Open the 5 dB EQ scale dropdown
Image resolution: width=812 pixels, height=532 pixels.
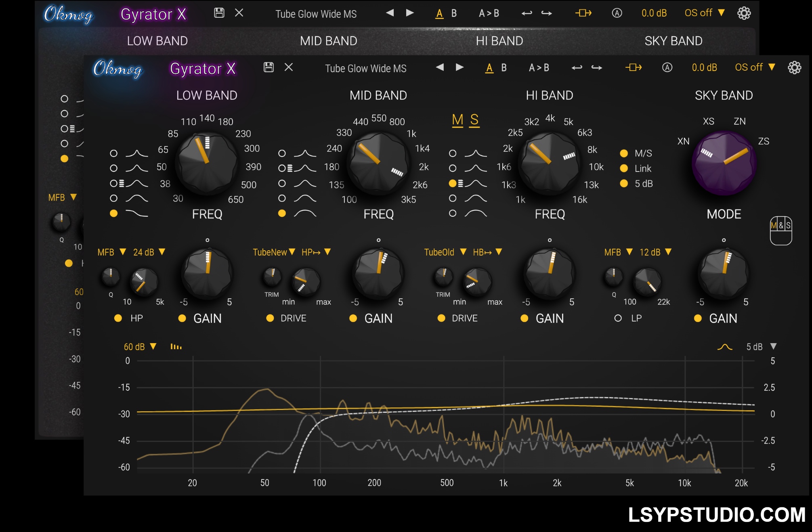tap(762, 347)
